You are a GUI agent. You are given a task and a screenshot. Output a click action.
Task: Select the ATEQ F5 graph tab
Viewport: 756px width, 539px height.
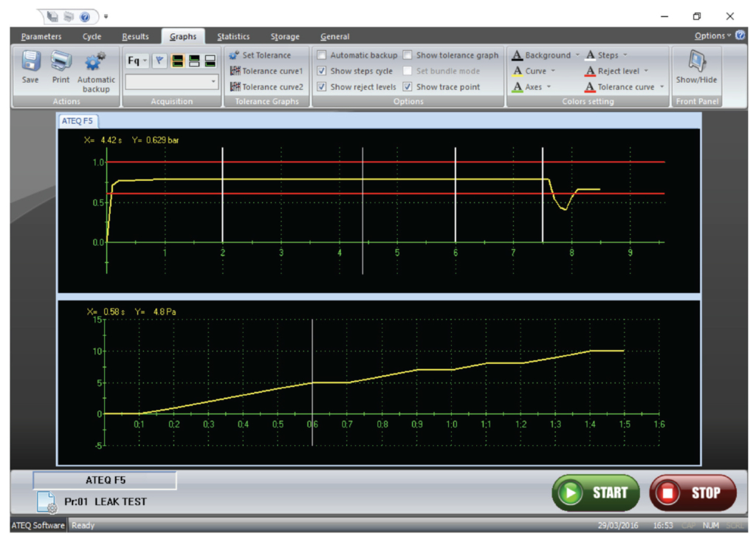point(78,120)
